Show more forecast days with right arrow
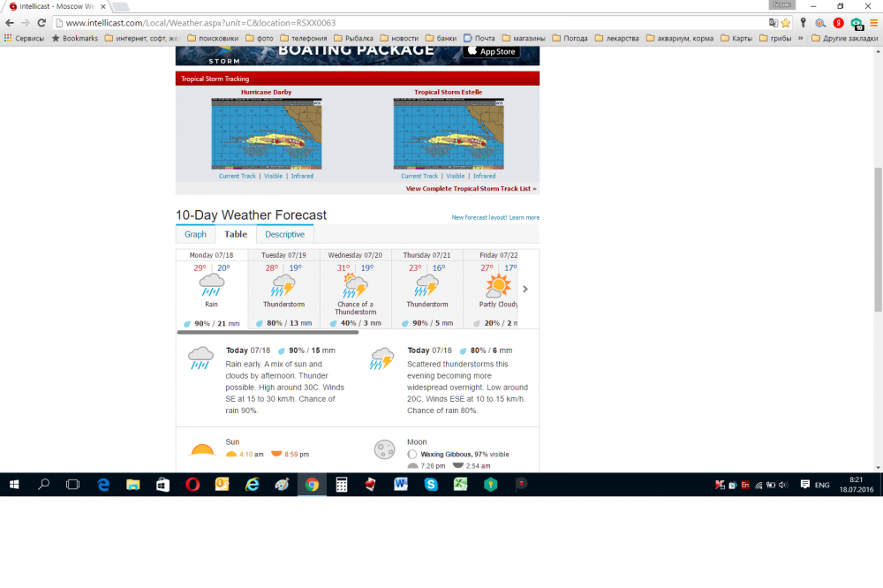Viewport: 883px width, 588px height. tap(525, 289)
